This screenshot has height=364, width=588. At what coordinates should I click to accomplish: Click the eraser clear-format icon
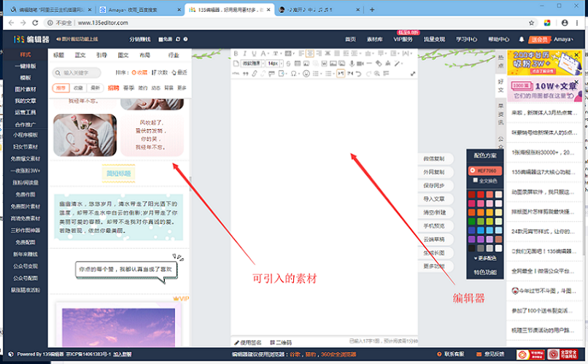[379, 63]
